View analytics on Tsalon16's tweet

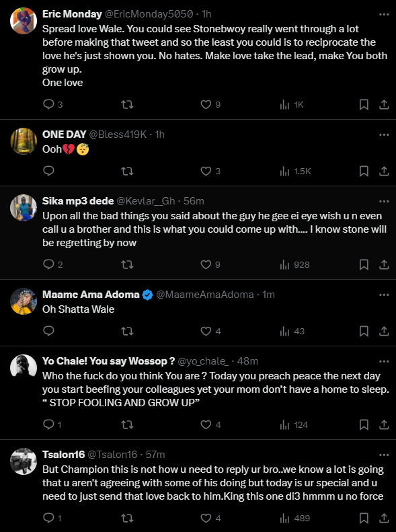[294, 518]
